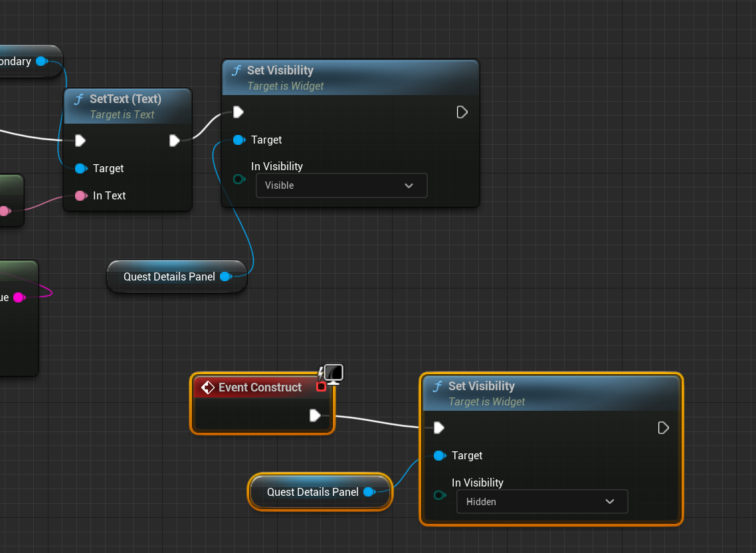Select the upper Set Visibility node title
This screenshot has width=756, height=553.
tap(280, 70)
